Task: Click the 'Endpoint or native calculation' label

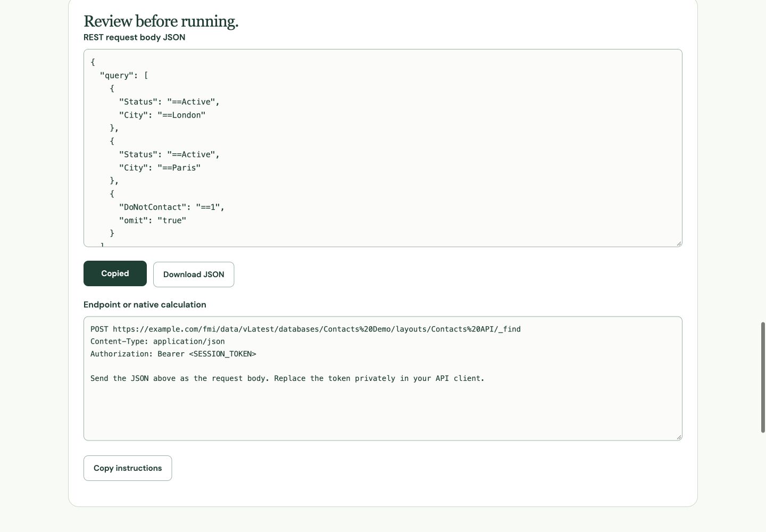Action: pyautogui.click(x=145, y=305)
